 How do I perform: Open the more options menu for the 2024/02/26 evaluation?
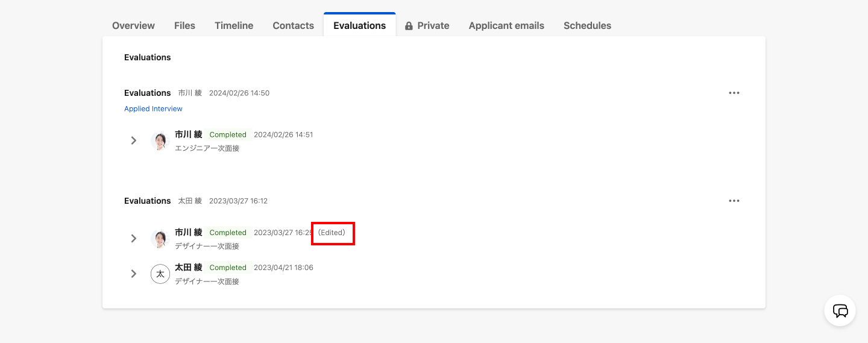(734, 93)
